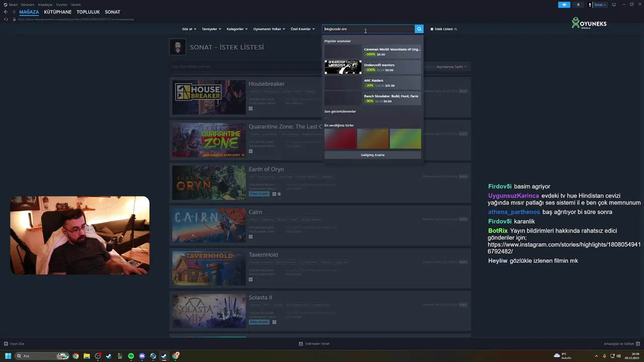Viewport: 644px width, 362px height.
Task: Click the active Steam taskbar icon
Action: point(164,356)
